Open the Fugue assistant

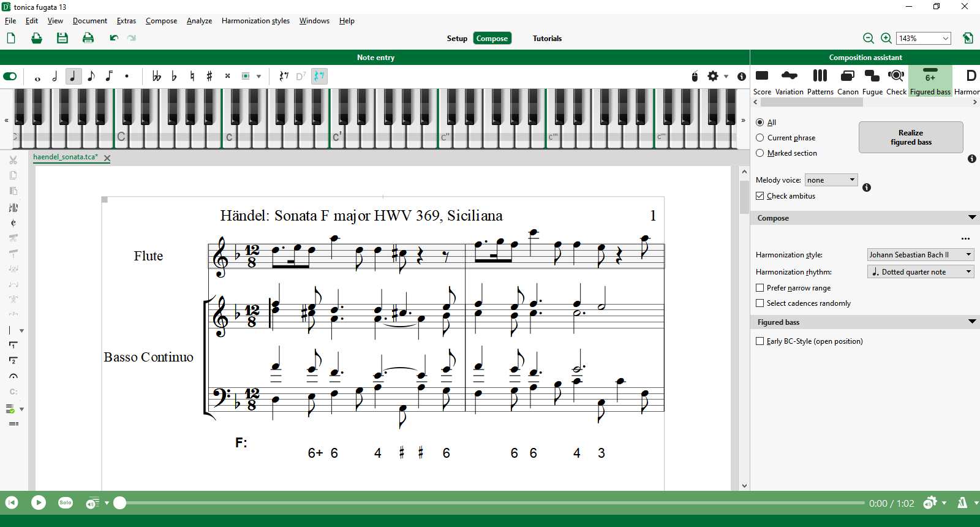tap(872, 82)
